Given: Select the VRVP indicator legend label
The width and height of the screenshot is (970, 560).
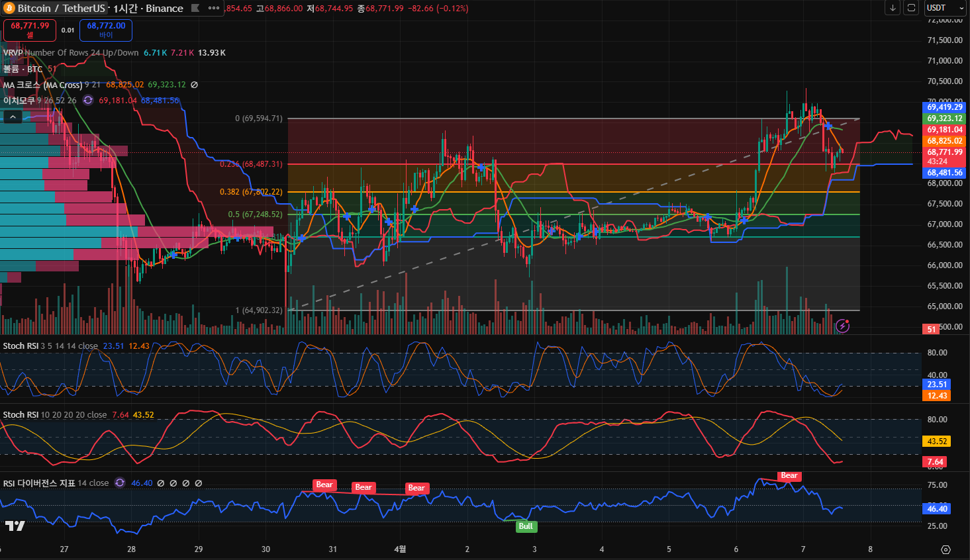Looking at the screenshot, I should pyautogui.click(x=13, y=53).
